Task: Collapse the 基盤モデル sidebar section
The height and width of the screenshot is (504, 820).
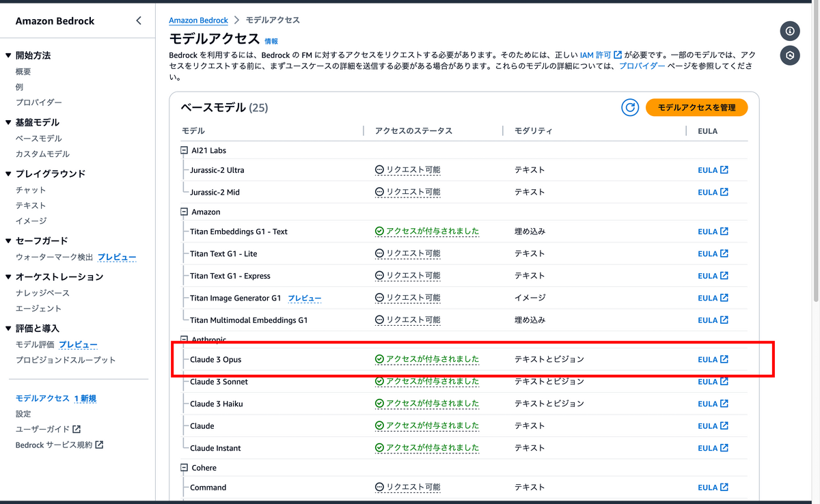Action: [8, 122]
